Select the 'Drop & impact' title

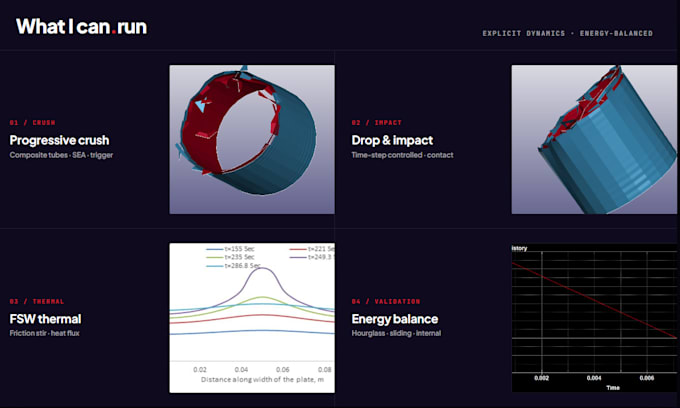(392, 140)
